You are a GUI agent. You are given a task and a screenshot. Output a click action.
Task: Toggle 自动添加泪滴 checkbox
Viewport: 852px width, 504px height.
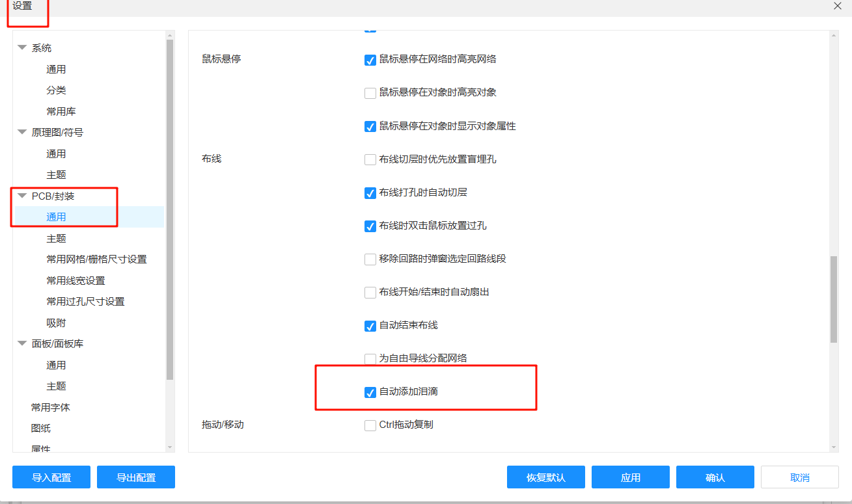[370, 392]
